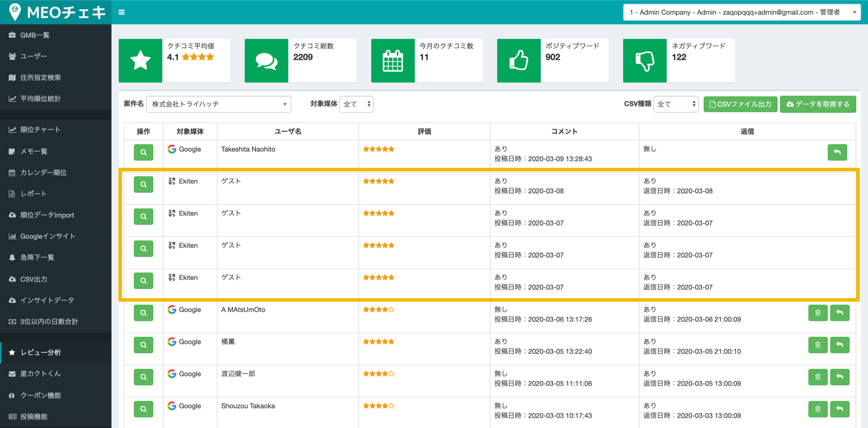Click the value 122 in ネガティブワード card
The height and width of the screenshot is (428, 868).
[679, 57]
